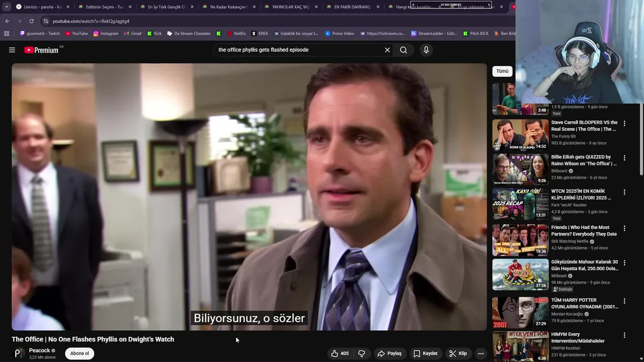The image size is (644, 362).
Task: Open the Prime Video bookmark
Action: tap(340, 34)
